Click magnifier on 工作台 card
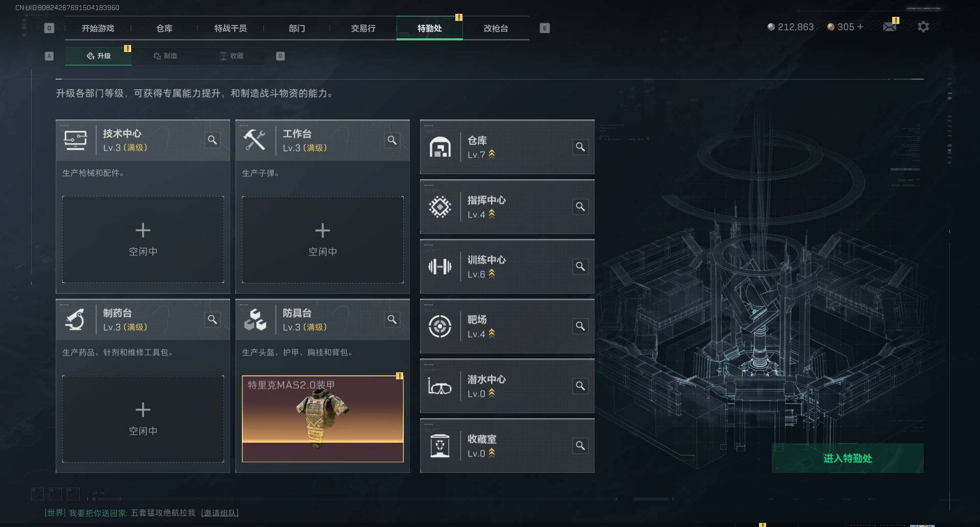This screenshot has height=527, width=980. [392, 140]
